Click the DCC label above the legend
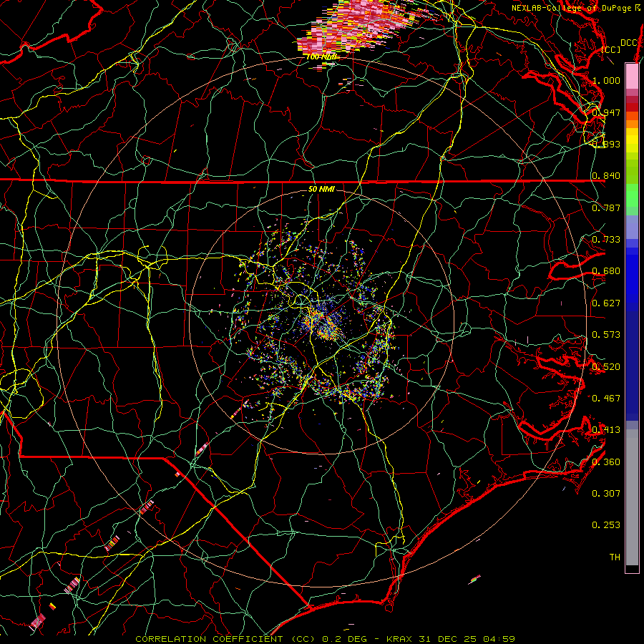The image size is (644, 644). [x=628, y=43]
